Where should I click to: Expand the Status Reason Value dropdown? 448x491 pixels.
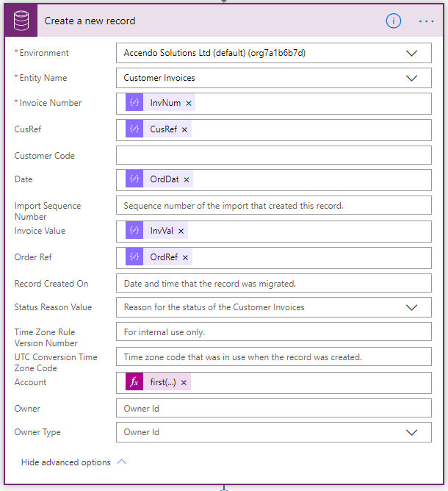click(x=412, y=307)
